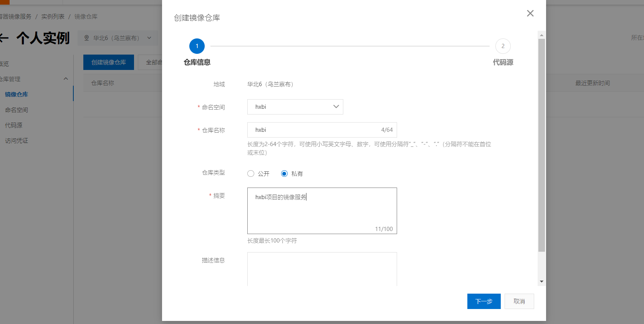The width and height of the screenshot is (644, 324).
Task: Click the 下一步 button
Action: pos(483,301)
